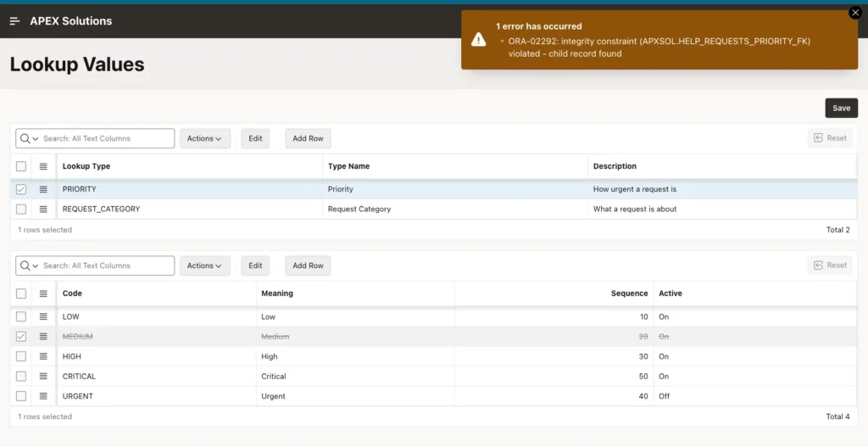Screen dimensions: 868x447
Task: Click sequence value 10 in LOW row
Action: 554,317
